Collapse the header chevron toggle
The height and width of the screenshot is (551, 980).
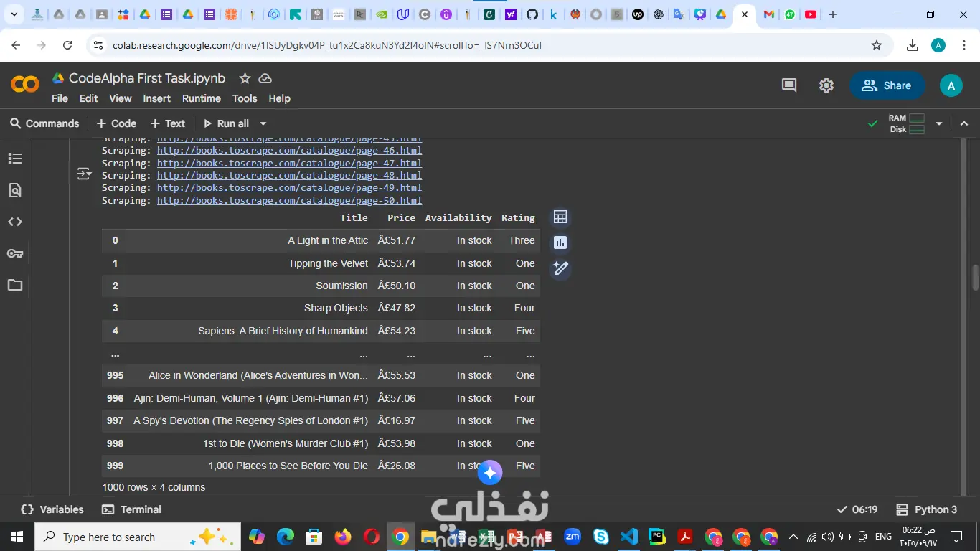[964, 123]
